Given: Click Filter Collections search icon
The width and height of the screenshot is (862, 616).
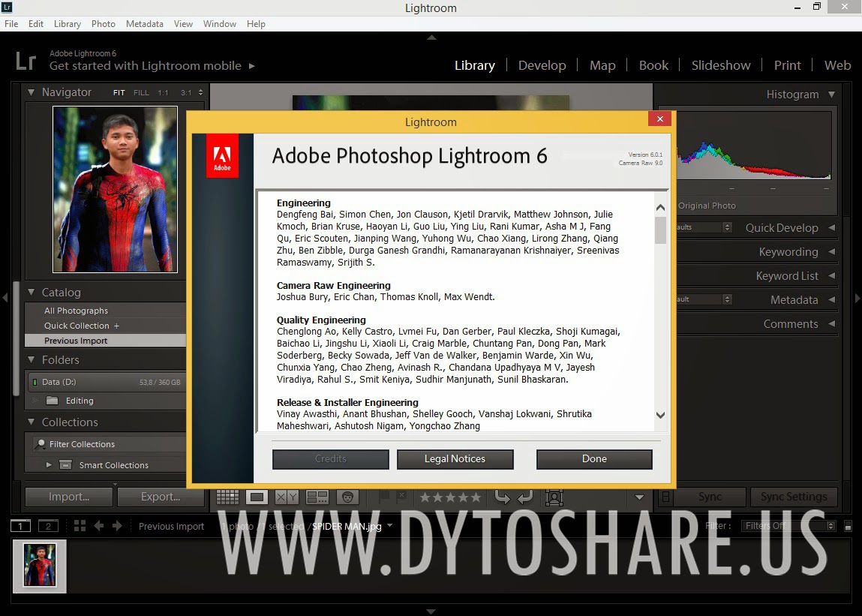Looking at the screenshot, I should [40, 444].
